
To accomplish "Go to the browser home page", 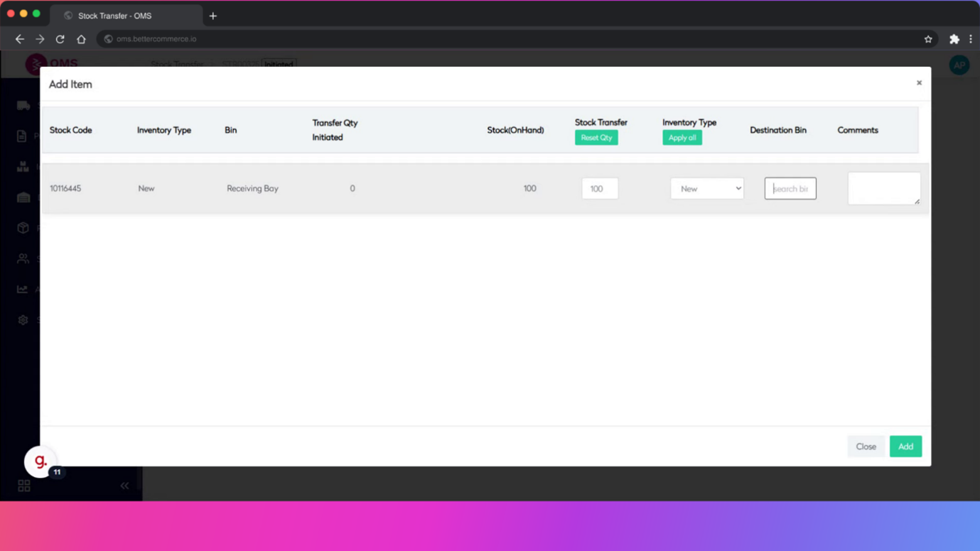I will click(81, 39).
